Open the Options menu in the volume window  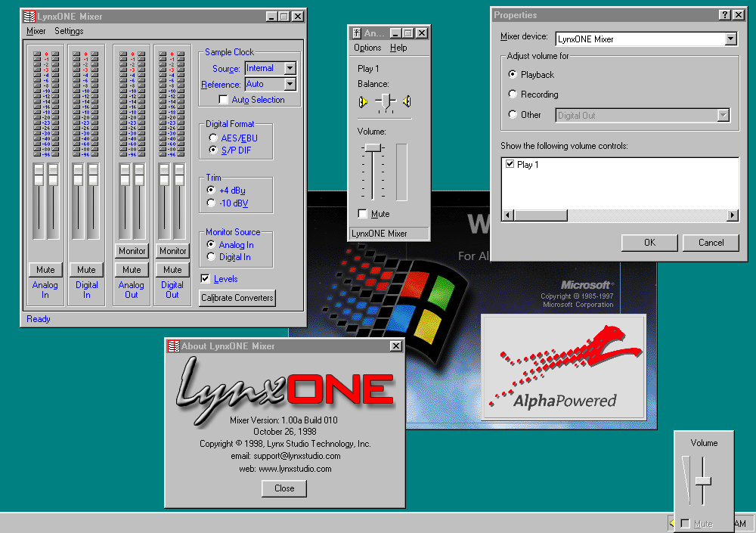(x=367, y=48)
